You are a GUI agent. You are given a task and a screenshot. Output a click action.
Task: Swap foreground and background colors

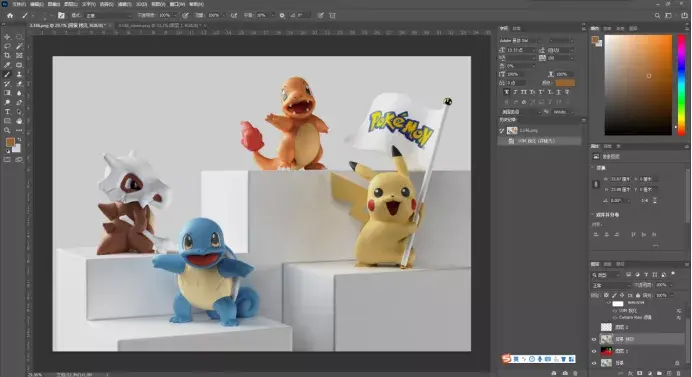[19, 139]
